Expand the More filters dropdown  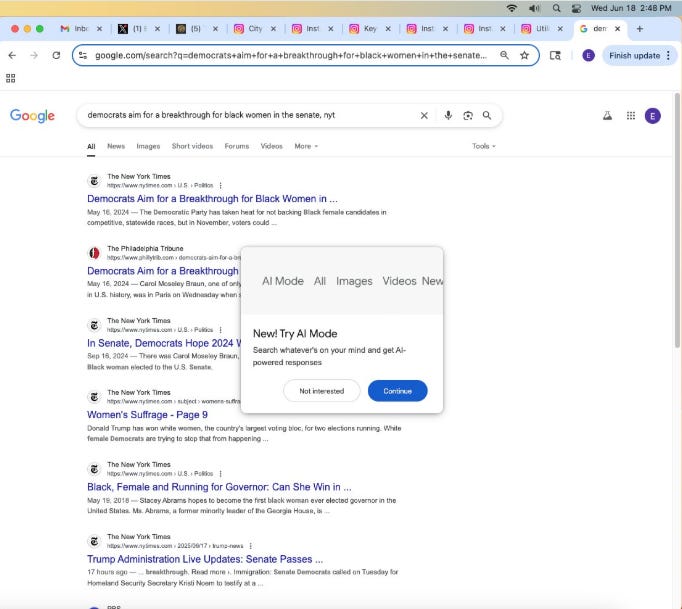point(306,146)
